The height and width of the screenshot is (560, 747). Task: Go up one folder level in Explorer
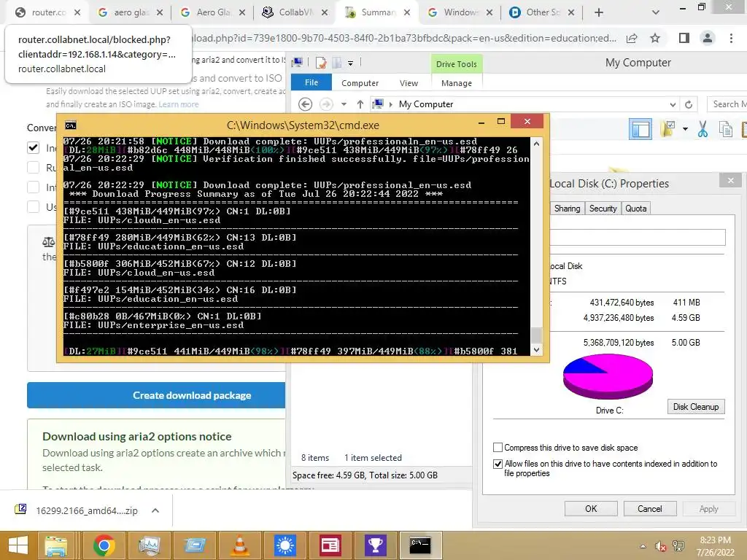coord(360,104)
